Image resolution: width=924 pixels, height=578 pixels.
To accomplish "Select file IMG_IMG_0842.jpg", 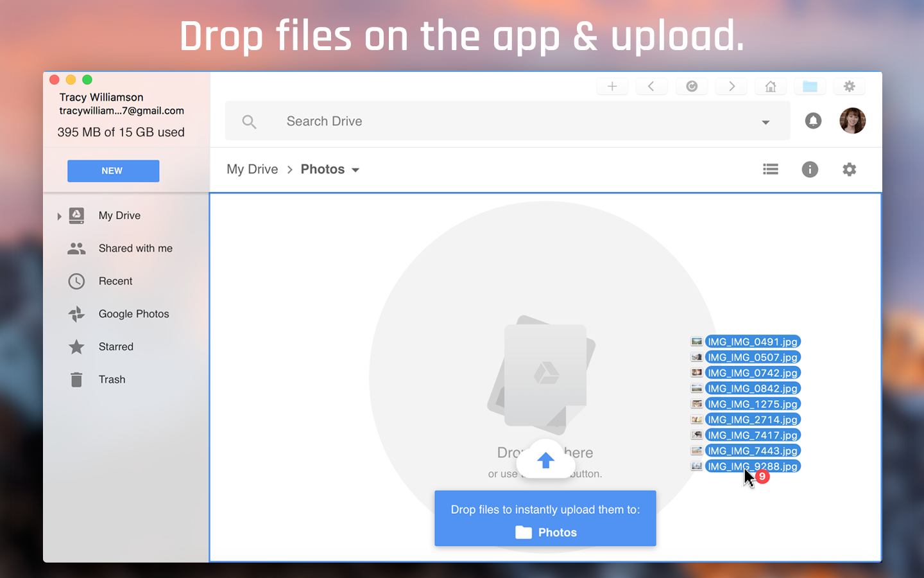I will pos(753,389).
